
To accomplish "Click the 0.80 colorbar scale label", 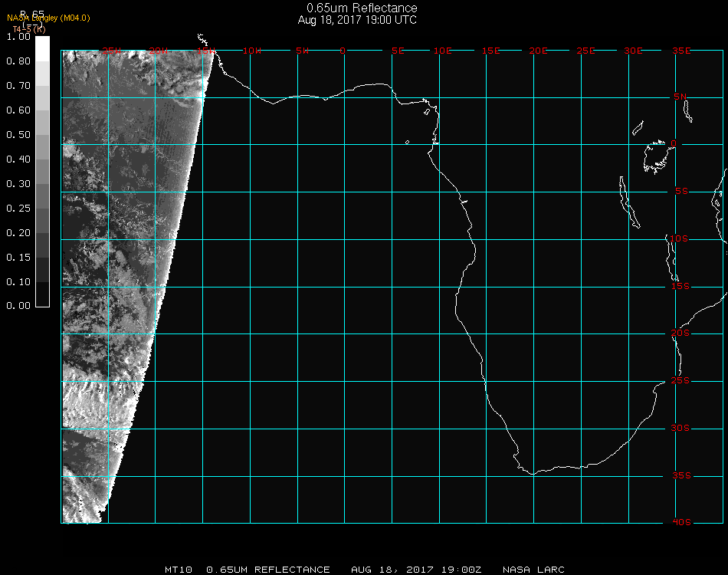I will 18,61.
